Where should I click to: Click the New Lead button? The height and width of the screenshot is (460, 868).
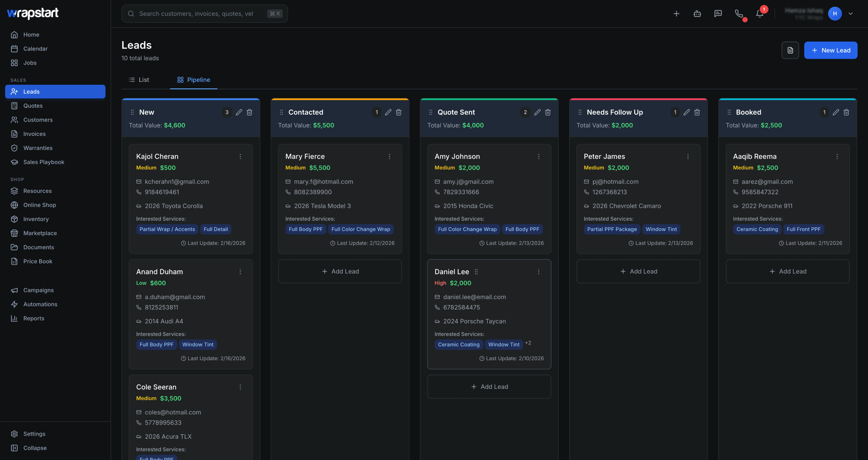[x=830, y=50]
